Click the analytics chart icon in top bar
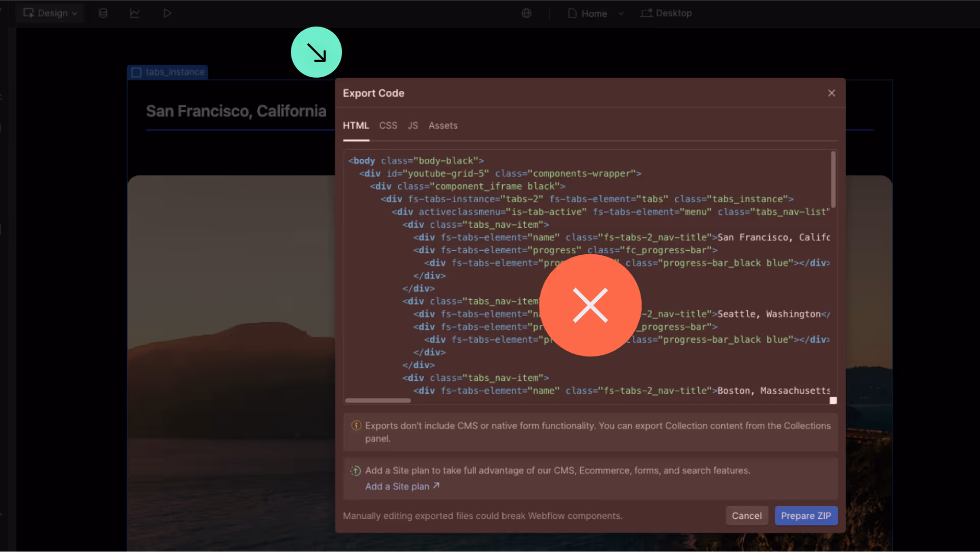Viewport: 980px width, 552px height. pos(135,13)
